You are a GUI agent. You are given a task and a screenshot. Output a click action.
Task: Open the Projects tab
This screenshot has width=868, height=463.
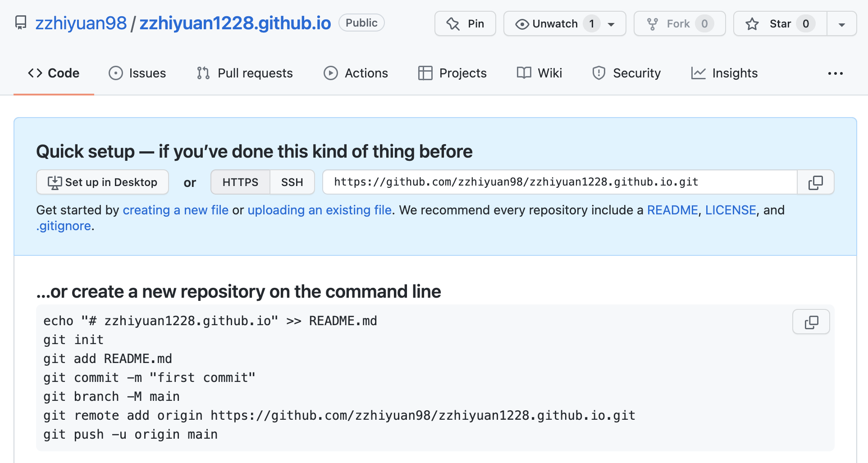click(452, 73)
